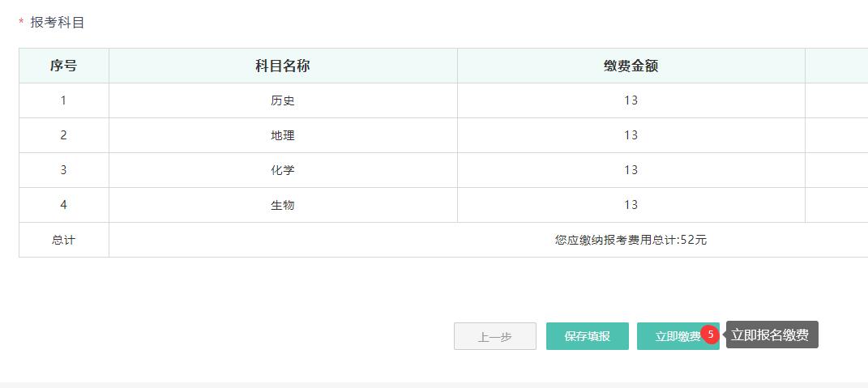Click the 科目名称 column header

coord(283,66)
